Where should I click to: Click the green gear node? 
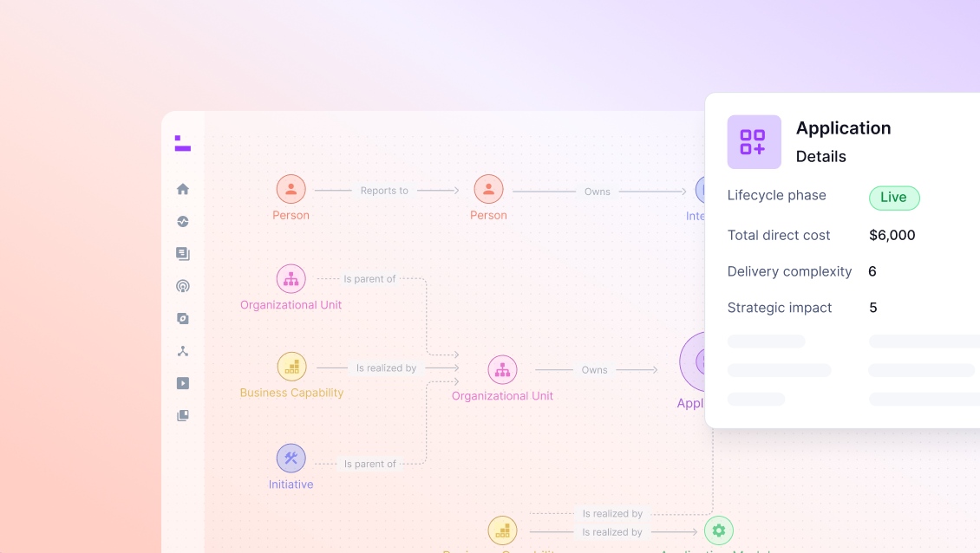click(719, 530)
